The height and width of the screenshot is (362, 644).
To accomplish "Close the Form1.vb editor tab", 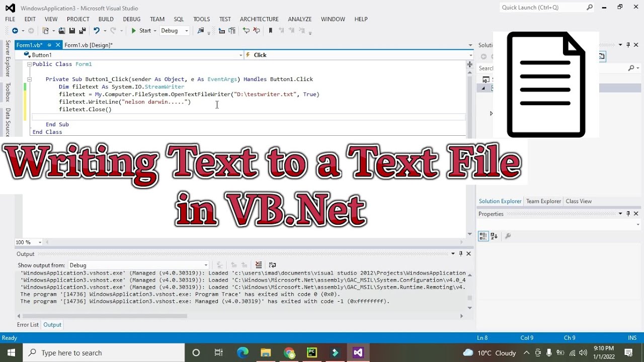I will tap(58, 45).
